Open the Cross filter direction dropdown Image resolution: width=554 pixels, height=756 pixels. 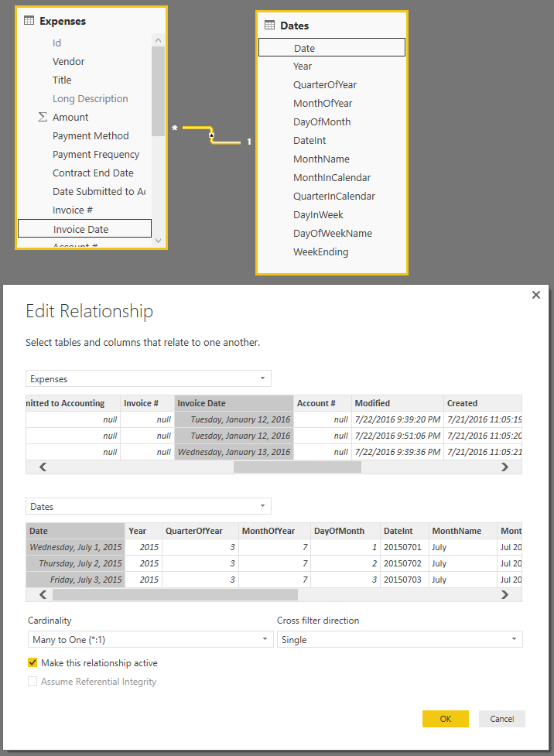400,639
